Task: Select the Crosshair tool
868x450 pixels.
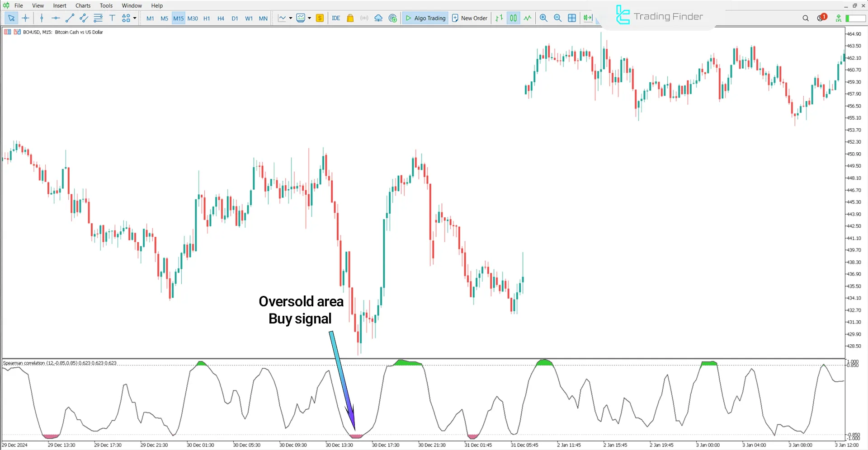Action: [26, 18]
